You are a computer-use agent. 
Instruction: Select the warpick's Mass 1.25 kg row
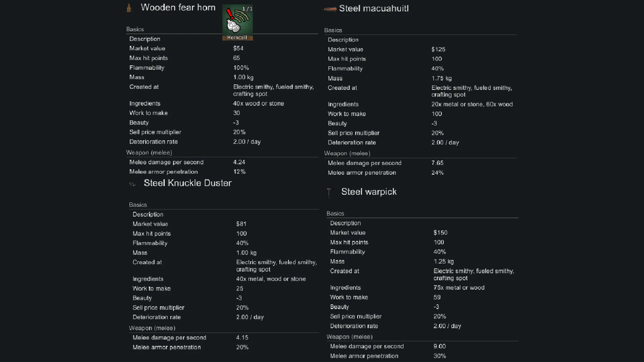[423, 261]
